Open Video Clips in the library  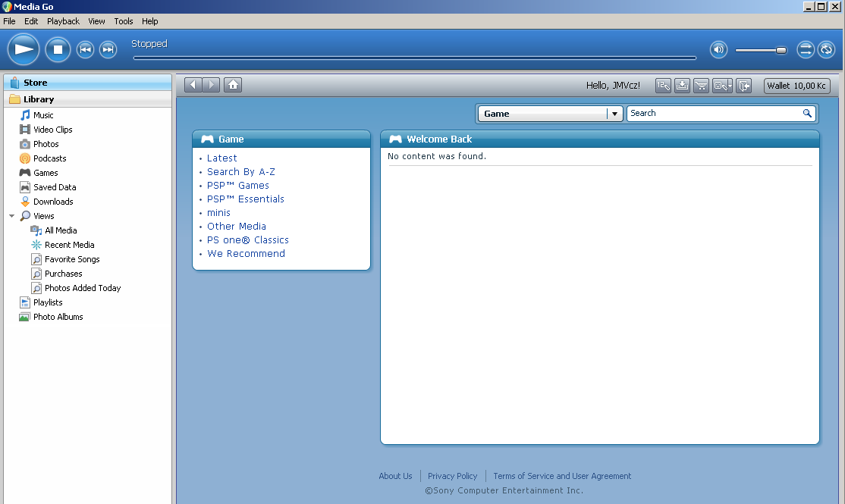[x=53, y=130]
